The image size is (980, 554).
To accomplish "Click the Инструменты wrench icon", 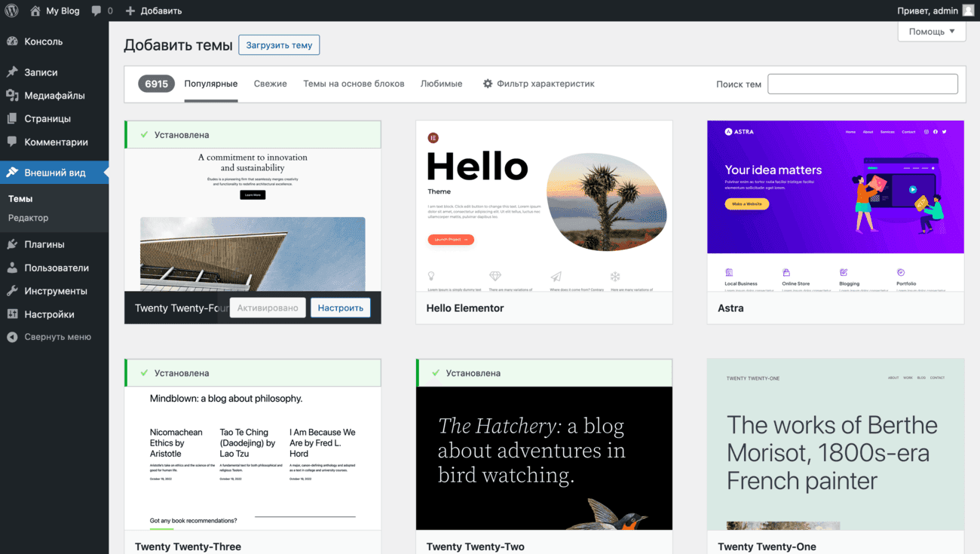I will pos(12,291).
